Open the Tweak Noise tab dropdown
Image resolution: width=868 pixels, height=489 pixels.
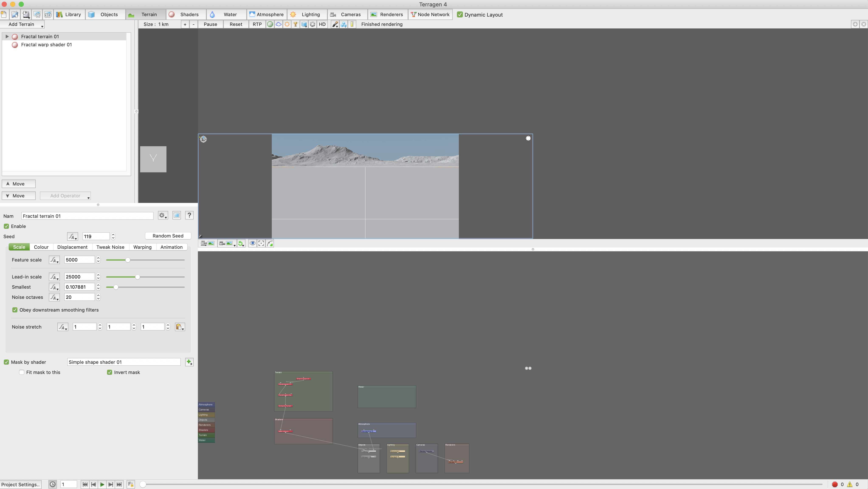tap(110, 247)
